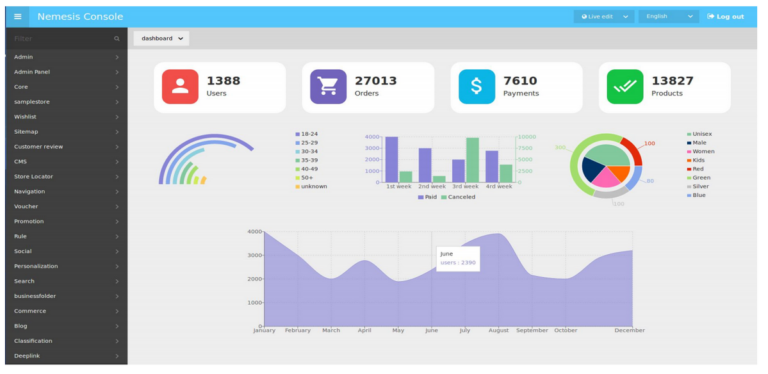Select Search in the sidebar
This screenshot has height=374, width=768.
tap(67, 281)
